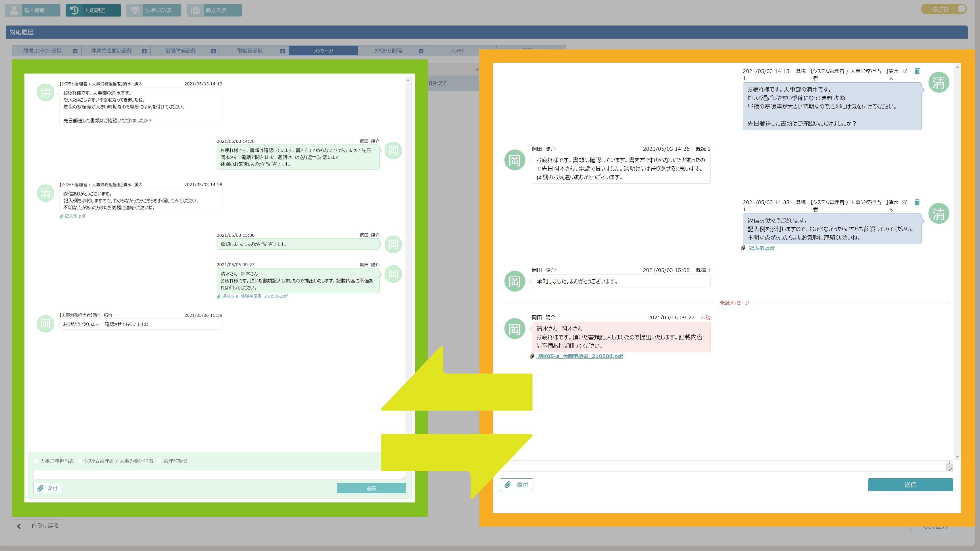Open 記入例.pdf attachment in green-framed panel
The height and width of the screenshot is (551, 980).
tap(75, 216)
